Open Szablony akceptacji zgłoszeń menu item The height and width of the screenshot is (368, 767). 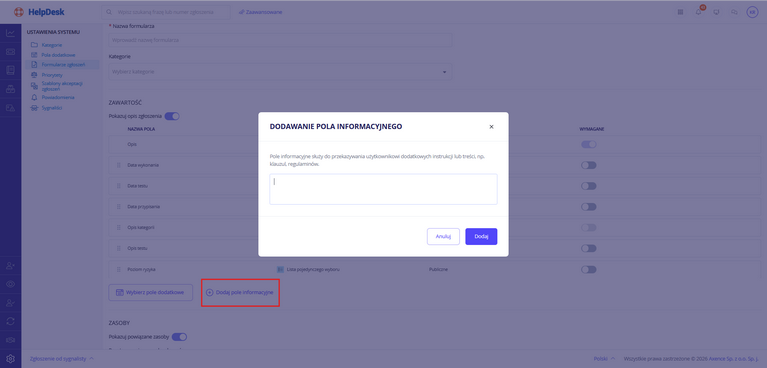coord(62,86)
